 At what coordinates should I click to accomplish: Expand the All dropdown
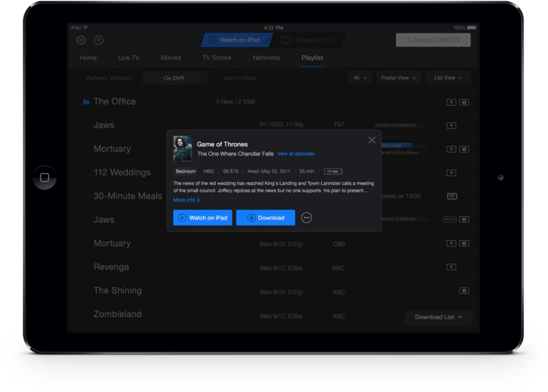pos(360,78)
